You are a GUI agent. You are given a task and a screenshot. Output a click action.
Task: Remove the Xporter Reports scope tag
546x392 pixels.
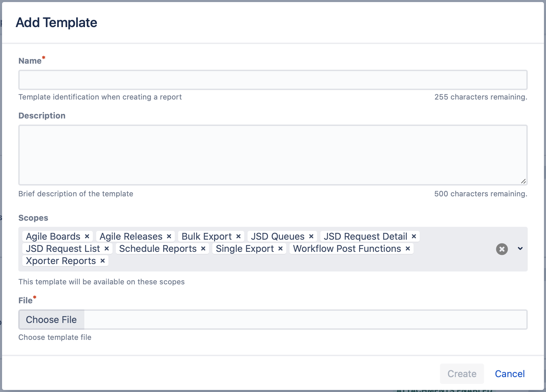[x=103, y=261]
